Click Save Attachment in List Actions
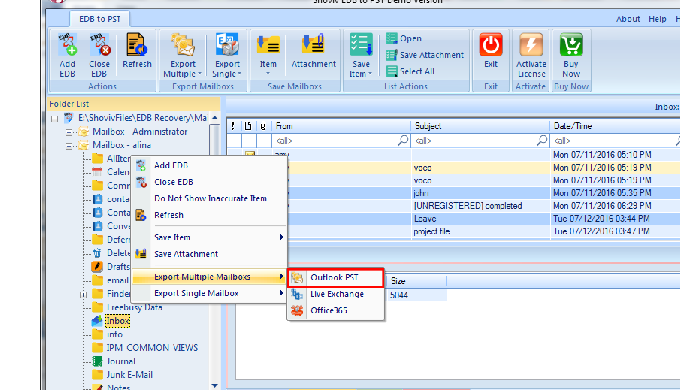This screenshot has height=390, width=680. pos(425,55)
